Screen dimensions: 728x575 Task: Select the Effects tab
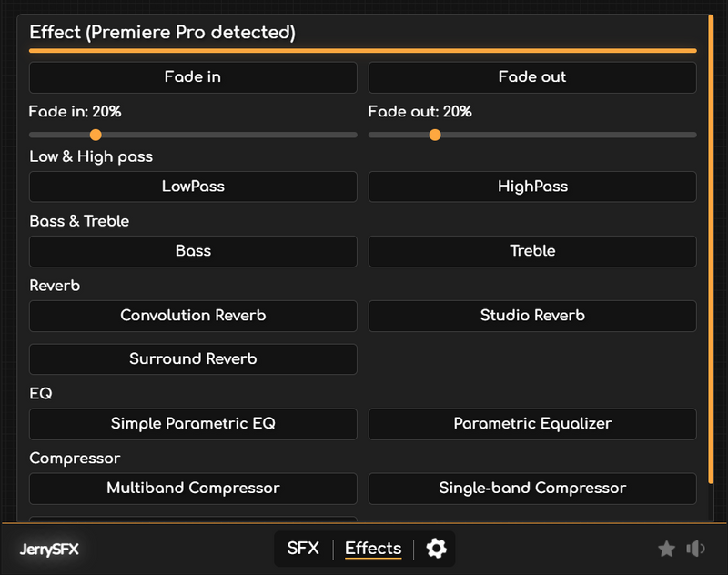(373, 549)
